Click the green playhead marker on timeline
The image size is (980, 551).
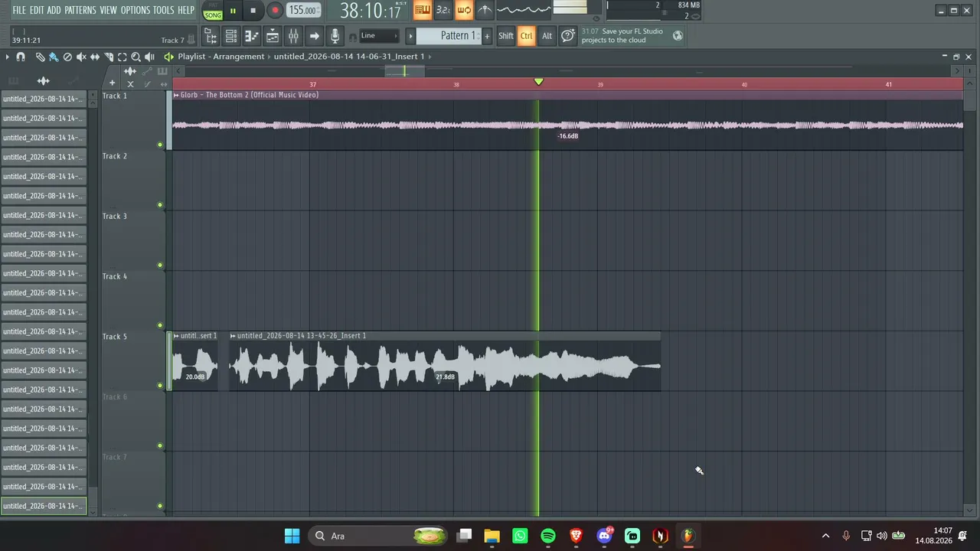[x=538, y=82]
